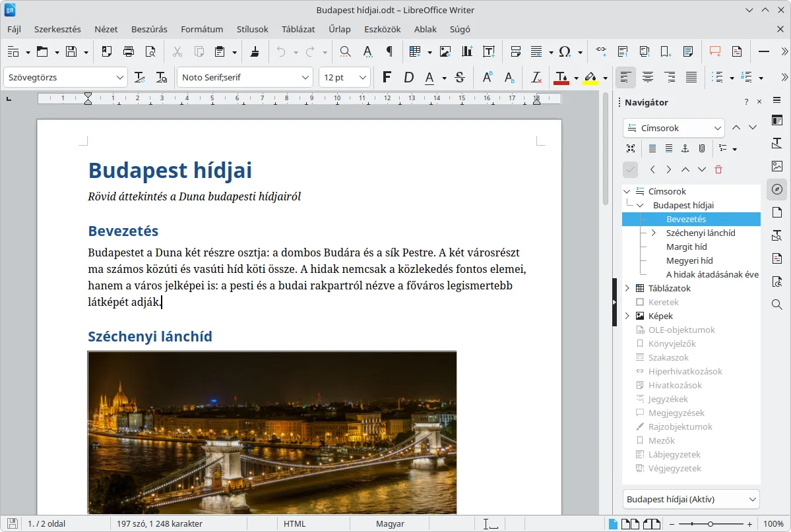Click the Copy icon in the toolbar
This screenshot has height=532, width=791.
coord(199,51)
